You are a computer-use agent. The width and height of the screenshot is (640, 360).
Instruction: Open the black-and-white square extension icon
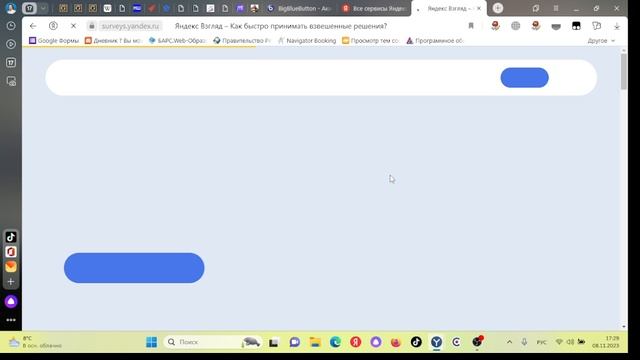click(576, 26)
